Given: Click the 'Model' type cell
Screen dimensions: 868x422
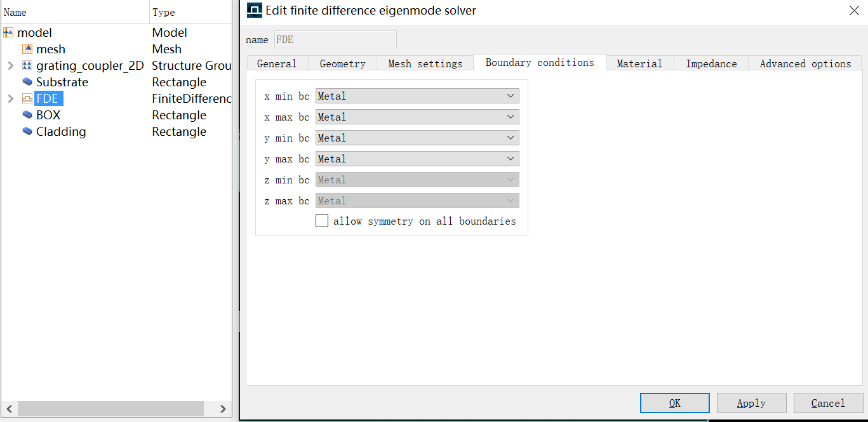Looking at the screenshot, I should pyautogui.click(x=170, y=32).
